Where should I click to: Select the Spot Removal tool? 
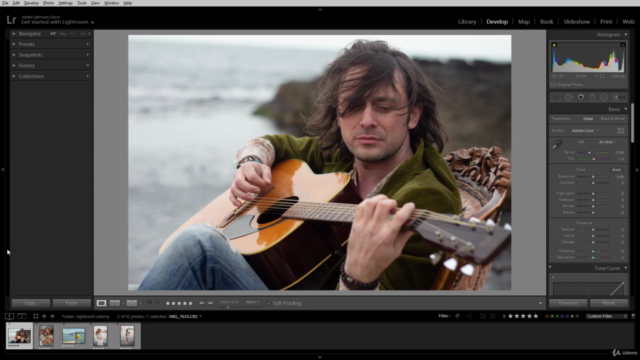click(x=569, y=97)
